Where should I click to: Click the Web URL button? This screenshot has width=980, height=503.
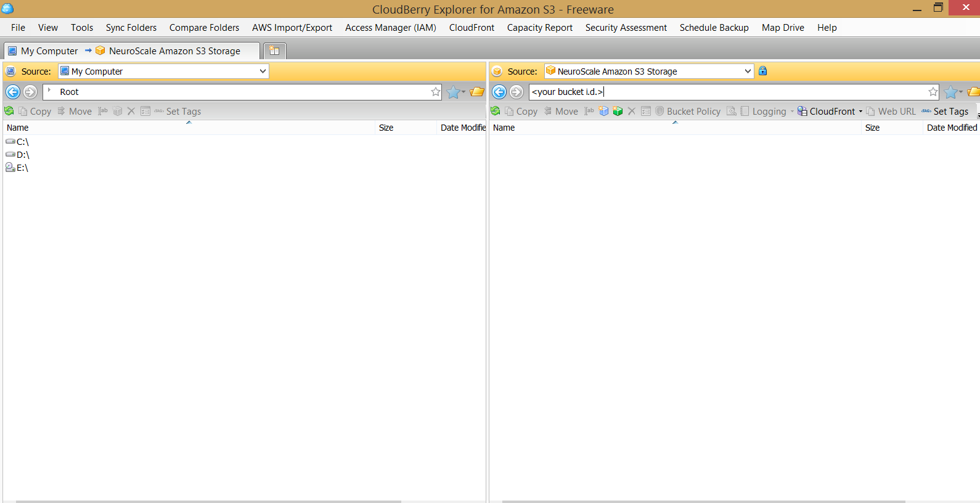coord(891,111)
